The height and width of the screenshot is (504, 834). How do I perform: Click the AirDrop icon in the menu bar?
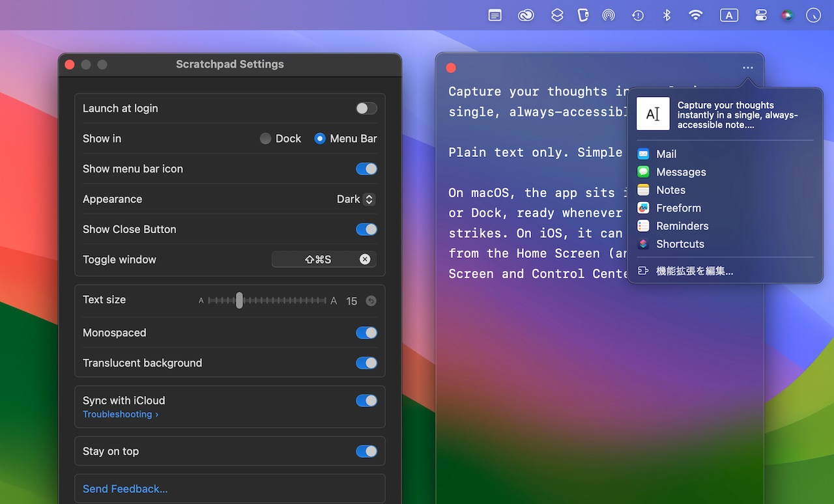pos(609,15)
